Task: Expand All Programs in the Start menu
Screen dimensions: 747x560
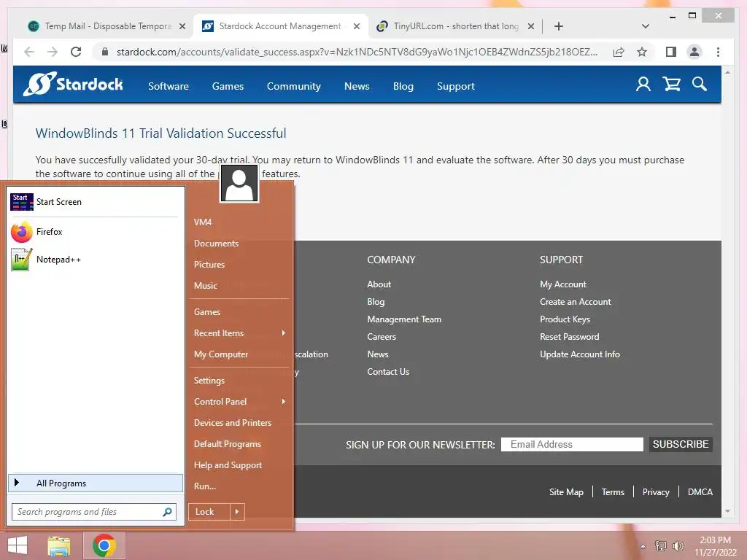Action: point(96,483)
